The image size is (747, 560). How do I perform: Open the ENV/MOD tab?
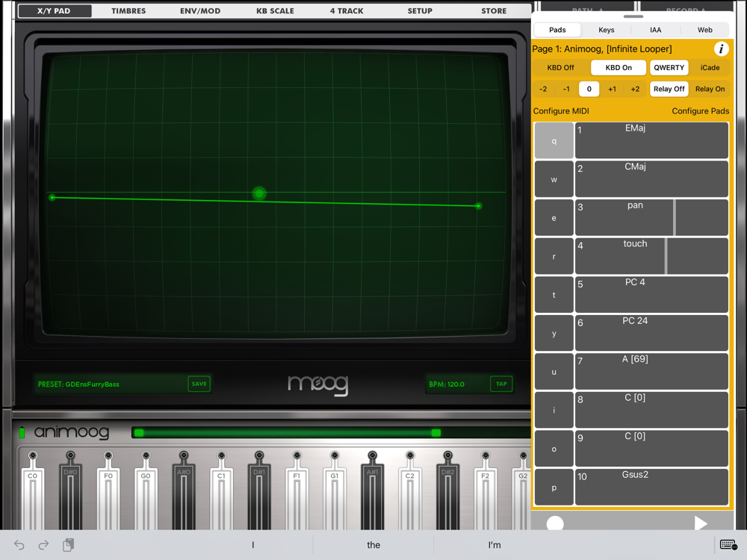(x=200, y=10)
